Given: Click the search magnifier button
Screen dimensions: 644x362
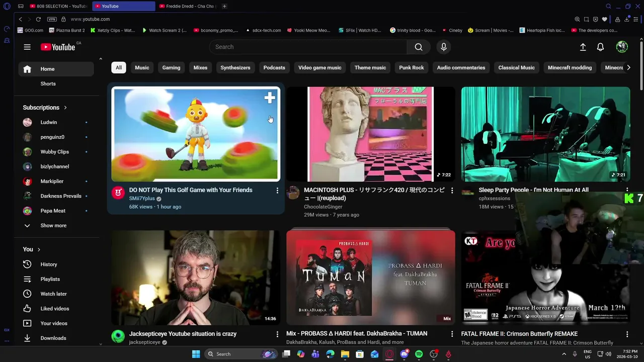Looking at the screenshot, I should pyautogui.click(x=419, y=47).
